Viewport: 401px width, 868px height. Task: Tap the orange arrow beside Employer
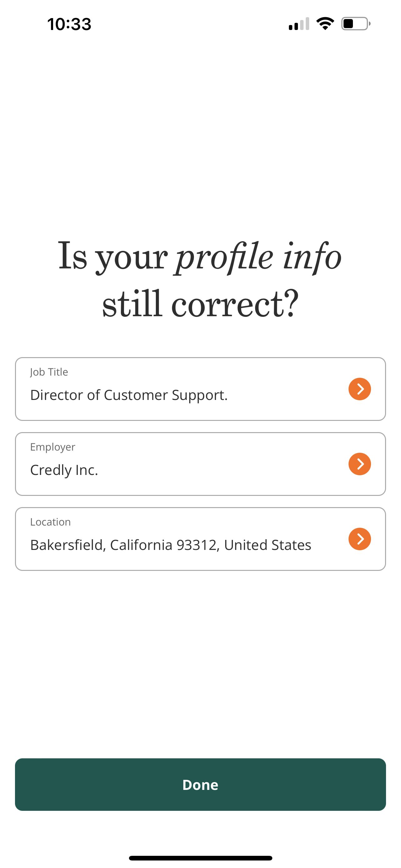pos(359,464)
